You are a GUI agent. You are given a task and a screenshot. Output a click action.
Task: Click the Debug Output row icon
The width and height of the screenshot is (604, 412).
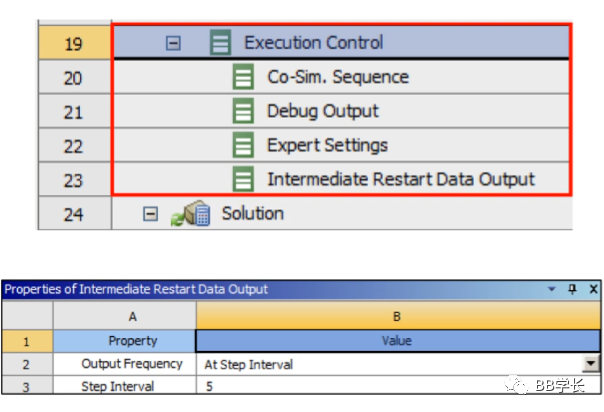click(243, 111)
